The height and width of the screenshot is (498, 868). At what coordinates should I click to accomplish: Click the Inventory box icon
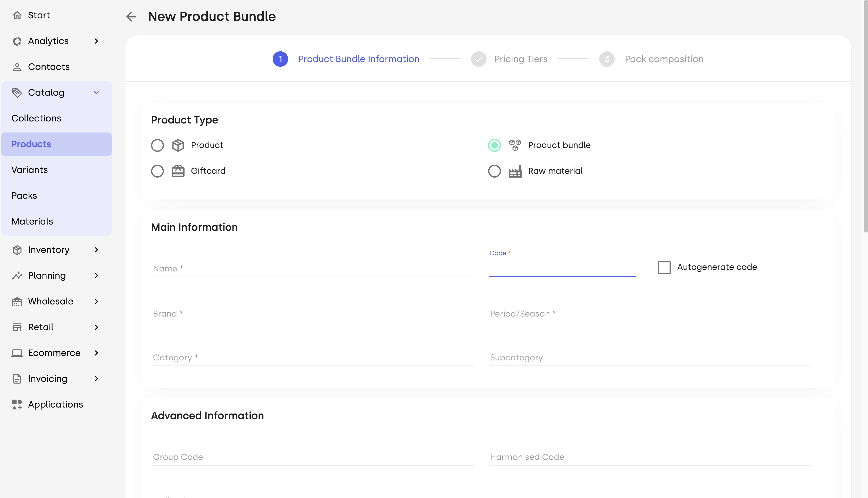[17, 250]
